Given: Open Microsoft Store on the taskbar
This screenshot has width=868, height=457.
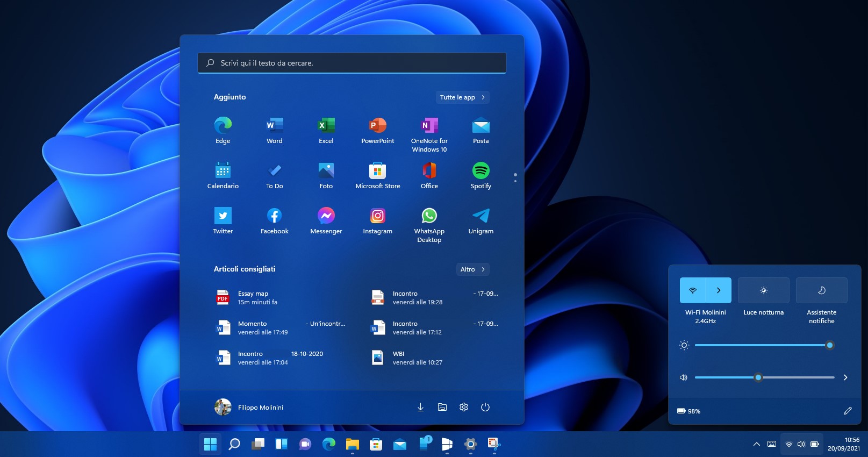Looking at the screenshot, I should point(376,444).
